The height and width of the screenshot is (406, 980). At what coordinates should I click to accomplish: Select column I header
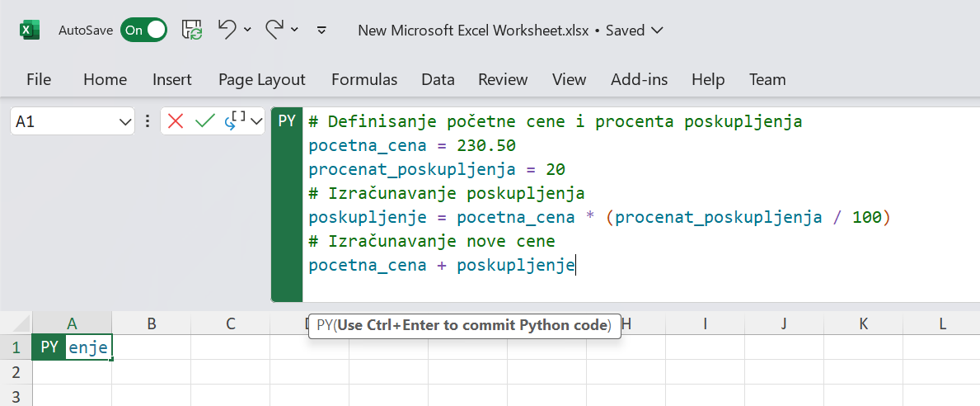pyautogui.click(x=705, y=323)
